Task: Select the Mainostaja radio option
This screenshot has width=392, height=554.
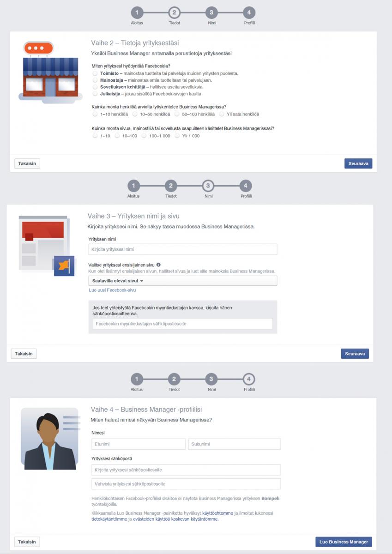Action: pos(95,80)
